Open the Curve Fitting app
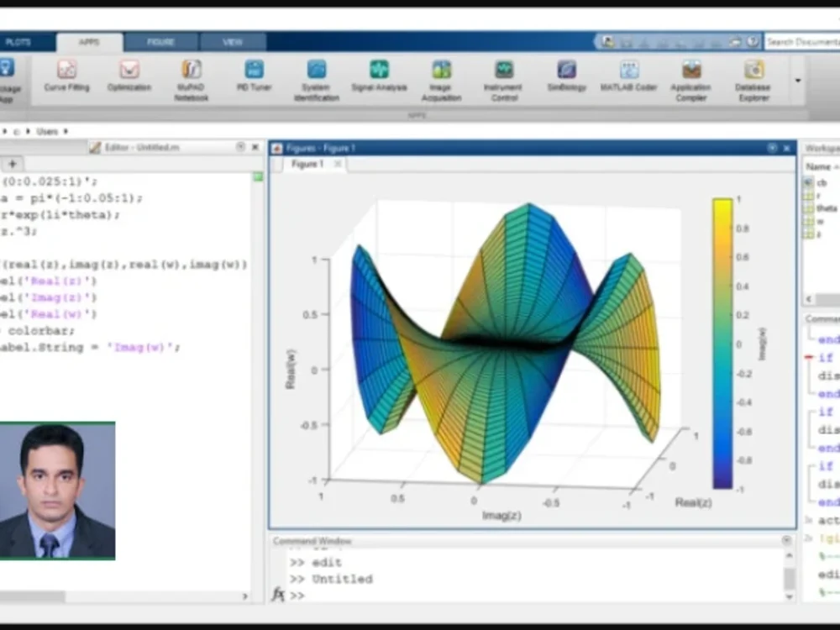The height and width of the screenshot is (630, 840). 66,76
